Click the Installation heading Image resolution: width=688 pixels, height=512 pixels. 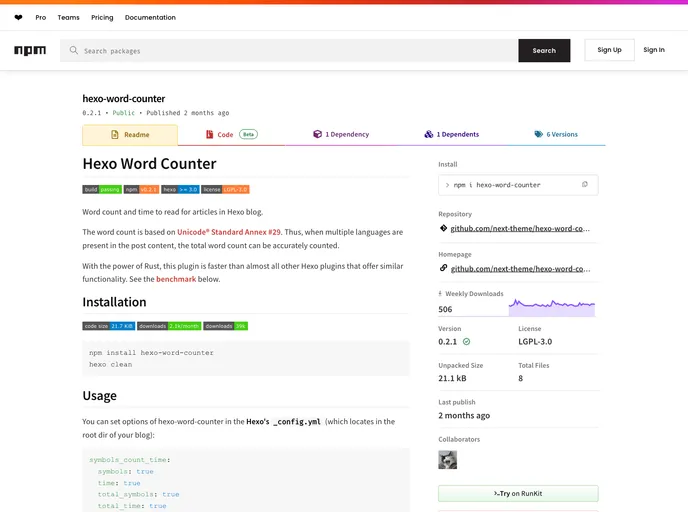point(114,302)
